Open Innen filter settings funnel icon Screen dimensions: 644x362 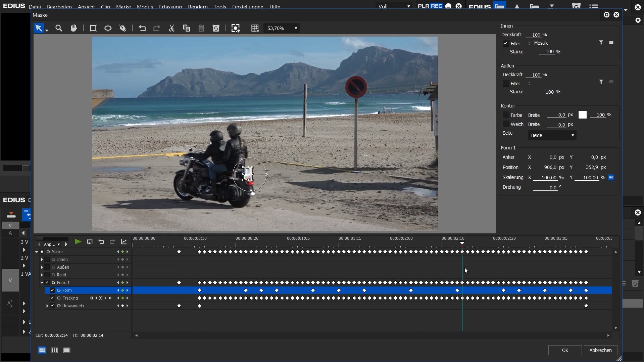click(601, 43)
